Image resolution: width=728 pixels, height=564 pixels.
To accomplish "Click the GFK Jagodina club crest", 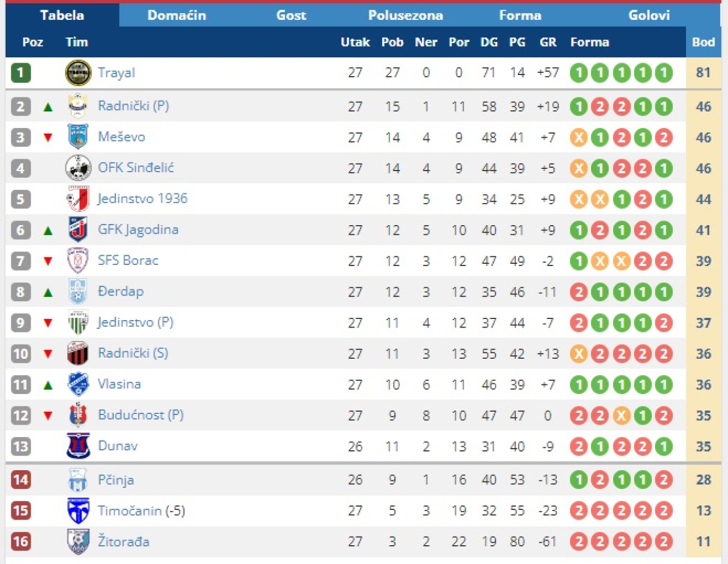I will [78, 230].
